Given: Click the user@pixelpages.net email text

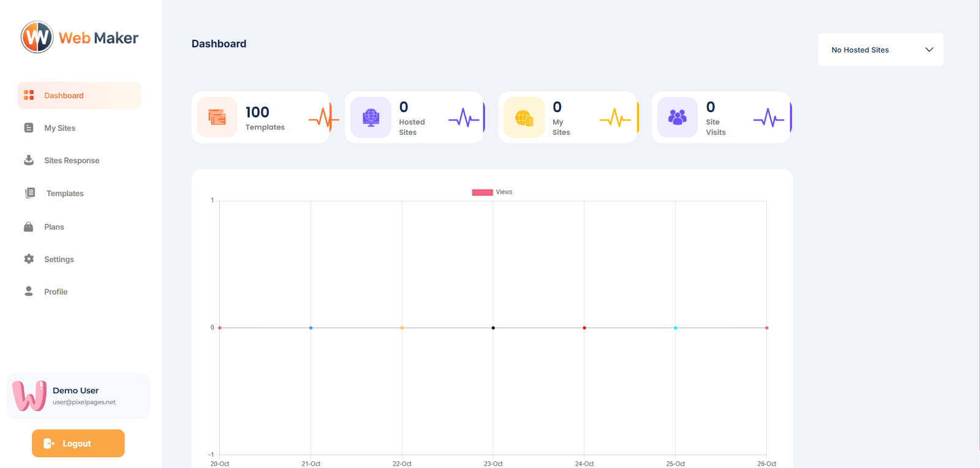Looking at the screenshot, I should (x=84, y=402).
